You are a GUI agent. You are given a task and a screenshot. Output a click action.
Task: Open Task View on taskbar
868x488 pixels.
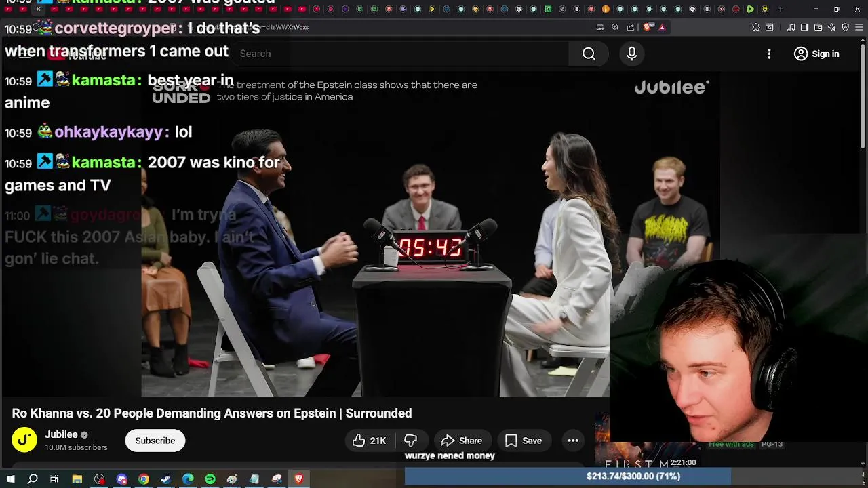(x=54, y=479)
